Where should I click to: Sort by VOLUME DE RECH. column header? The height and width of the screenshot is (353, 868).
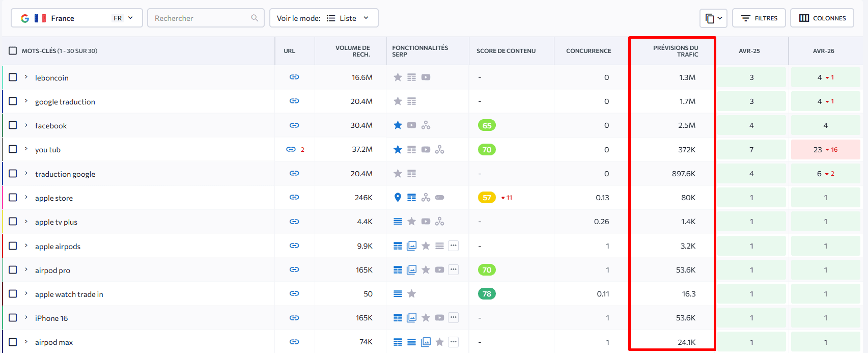click(x=352, y=51)
